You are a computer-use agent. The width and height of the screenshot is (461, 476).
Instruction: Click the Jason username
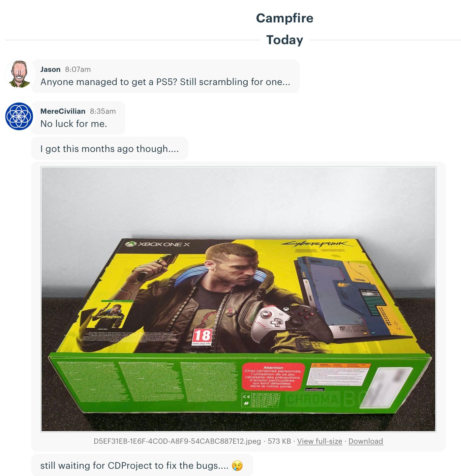point(50,69)
